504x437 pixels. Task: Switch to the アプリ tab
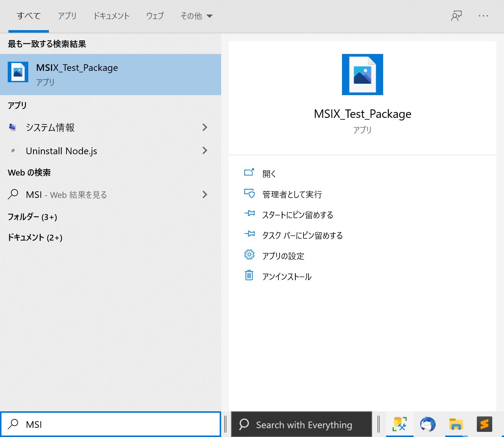(x=67, y=16)
